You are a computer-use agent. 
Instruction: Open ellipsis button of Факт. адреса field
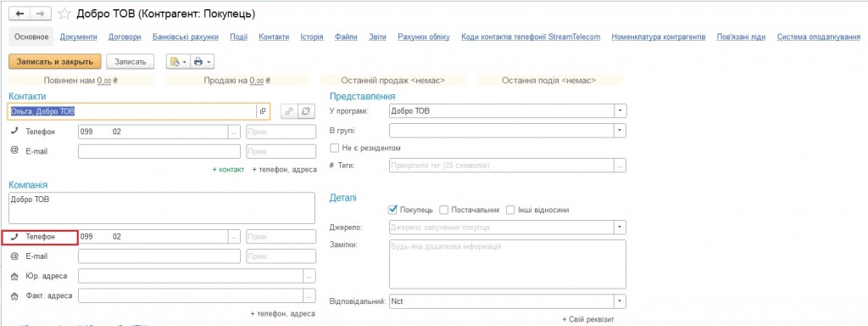coord(309,295)
